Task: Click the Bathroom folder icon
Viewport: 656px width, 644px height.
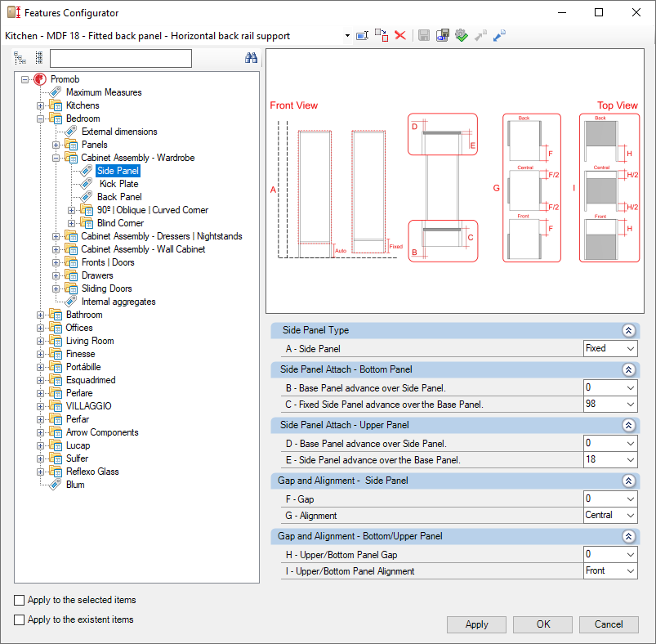Action: (56, 315)
